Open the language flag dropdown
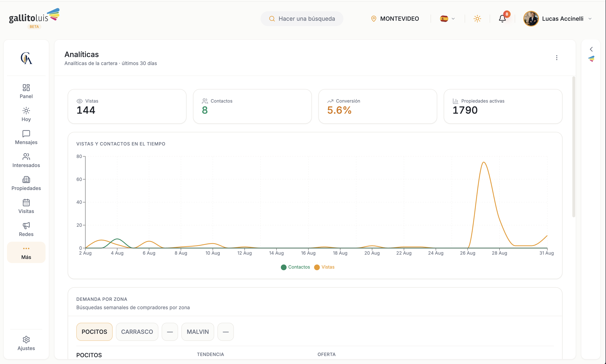The image size is (606, 364). [x=447, y=19]
